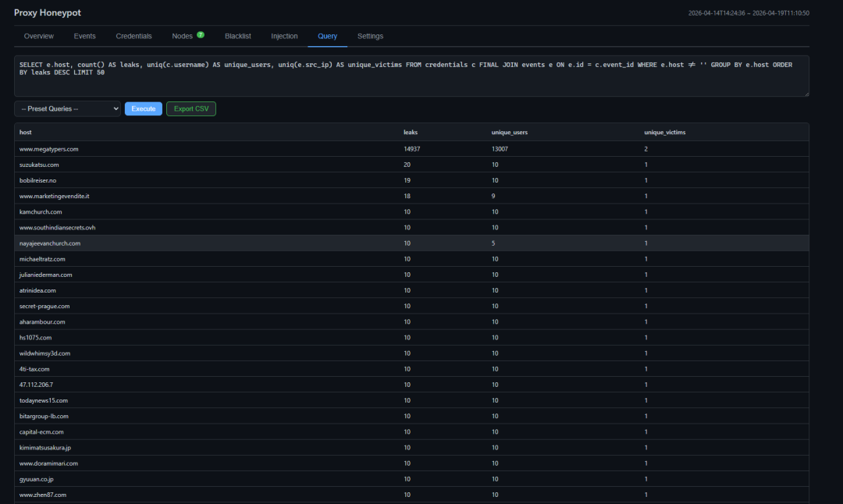Viewport: 843px width, 504px height.
Task: Open the Settings tab
Action: point(371,36)
